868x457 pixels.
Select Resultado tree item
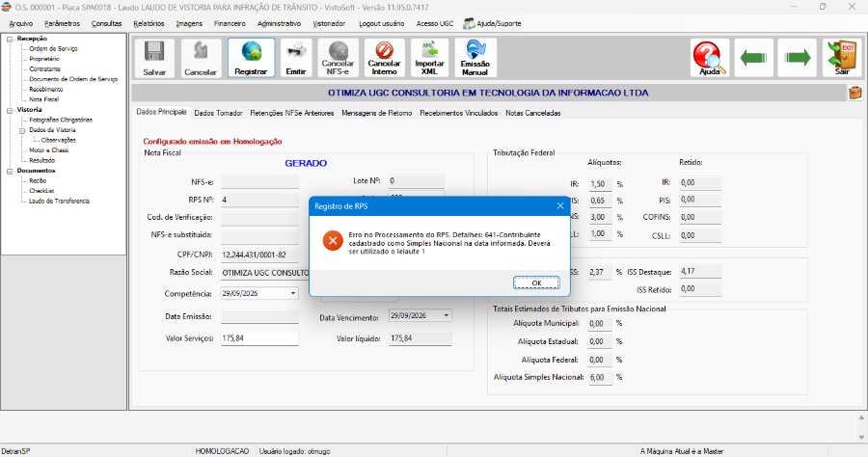coord(42,160)
